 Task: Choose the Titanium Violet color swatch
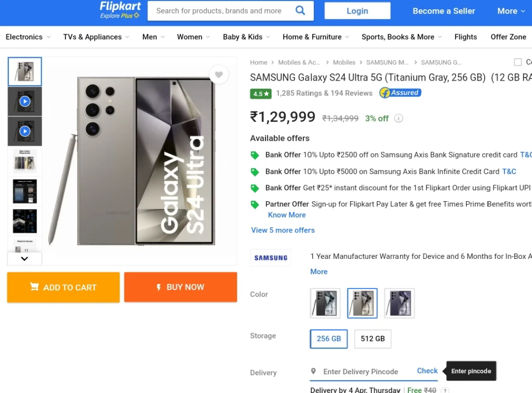(400, 303)
